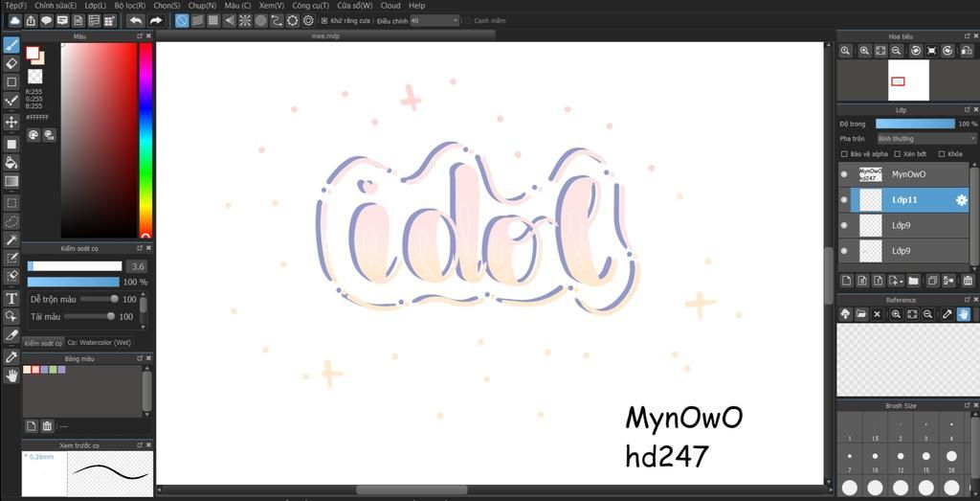980x501 pixels.
Task: Open the Tệp(F) menu
Action: click(15, 6)
